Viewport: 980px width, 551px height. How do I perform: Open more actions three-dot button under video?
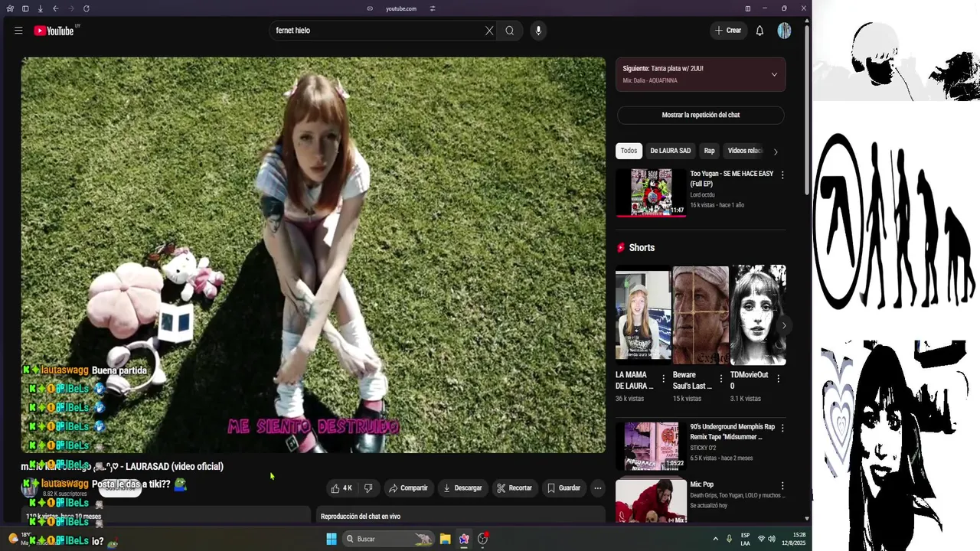point(598,488)
